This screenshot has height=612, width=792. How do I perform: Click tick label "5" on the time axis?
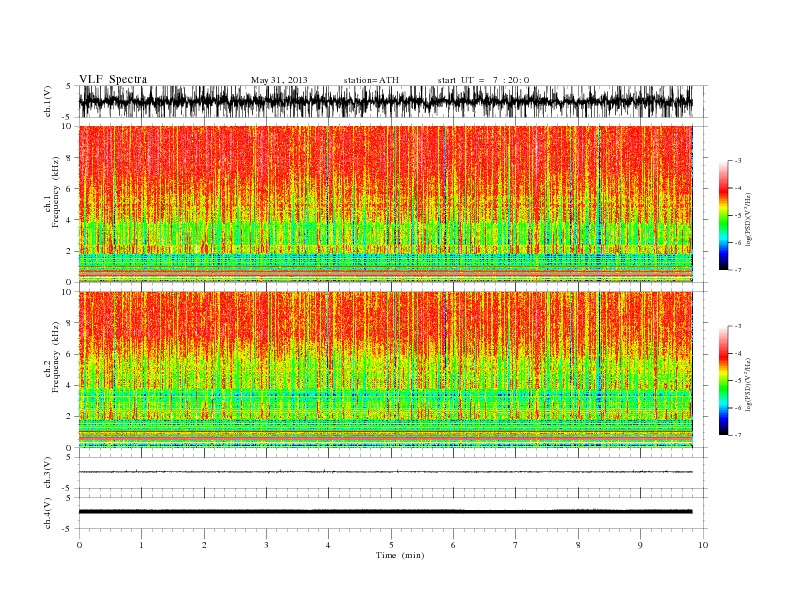[391, 545]
